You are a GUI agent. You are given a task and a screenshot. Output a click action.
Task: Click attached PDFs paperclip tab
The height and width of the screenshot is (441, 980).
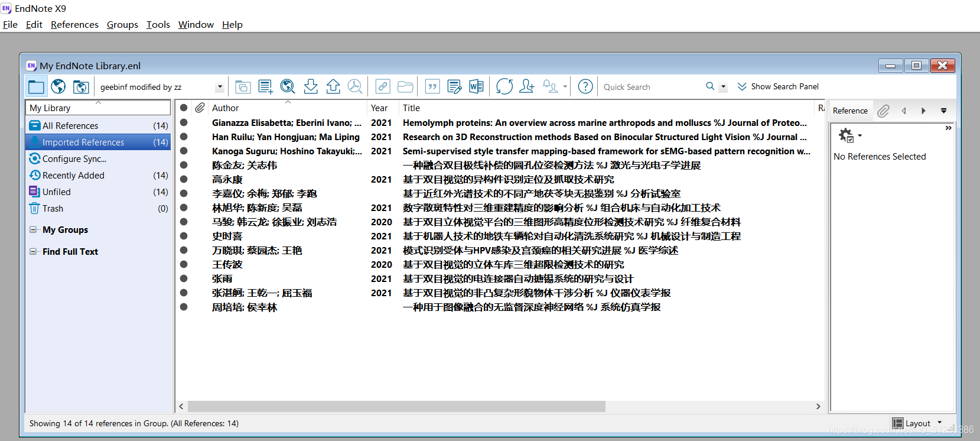tap(883, 111)
